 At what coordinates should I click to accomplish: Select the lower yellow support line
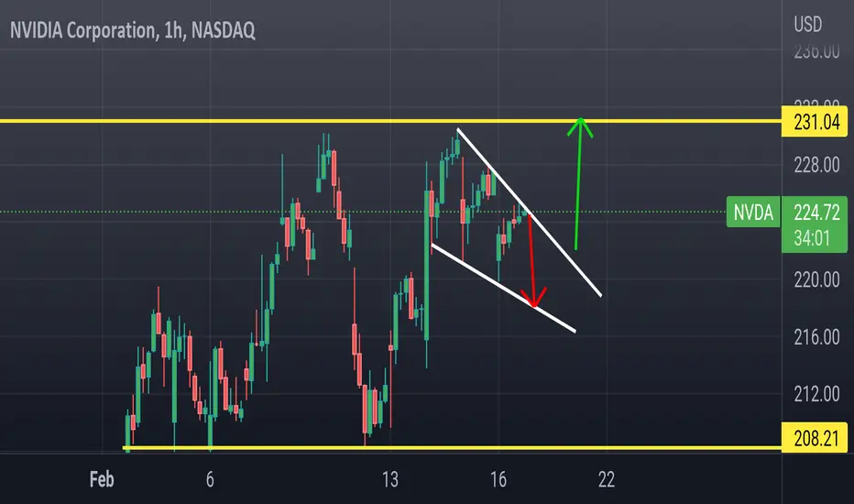(452, 448)
